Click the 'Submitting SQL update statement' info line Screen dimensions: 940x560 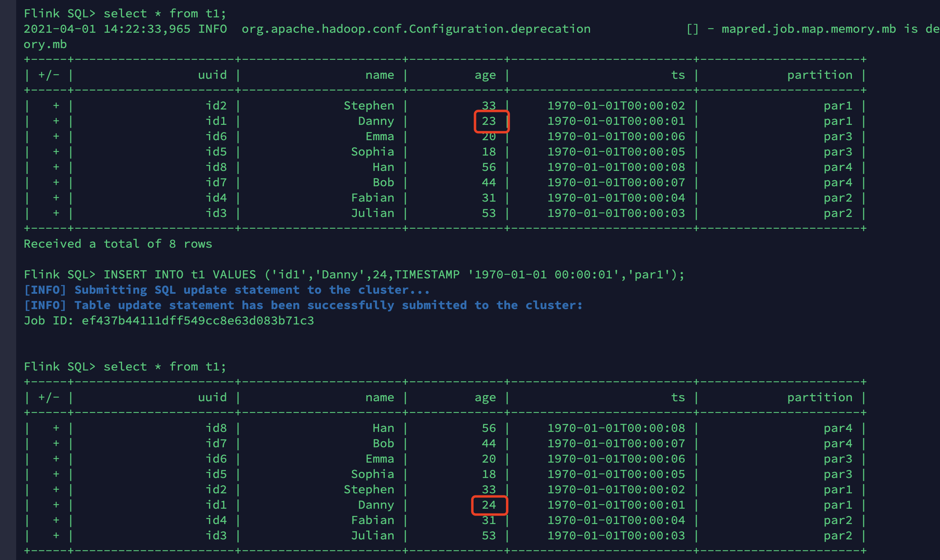[x=226, y=290]
